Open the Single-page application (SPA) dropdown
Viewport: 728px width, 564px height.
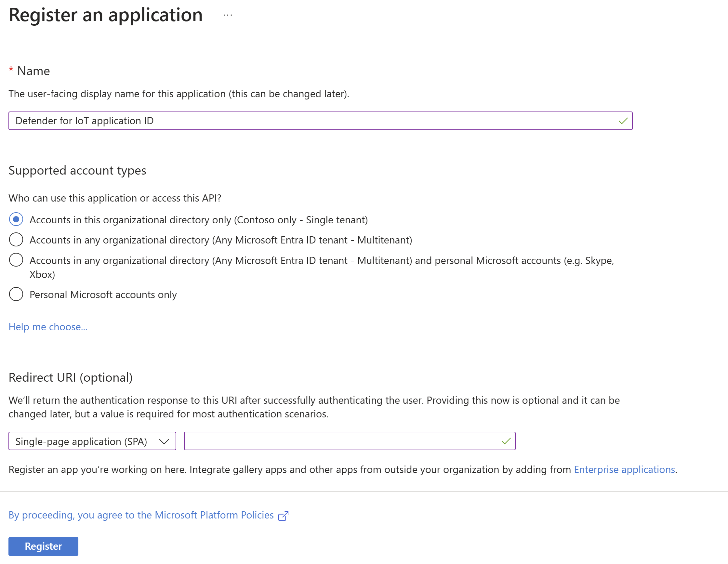[x=81, y=441]
